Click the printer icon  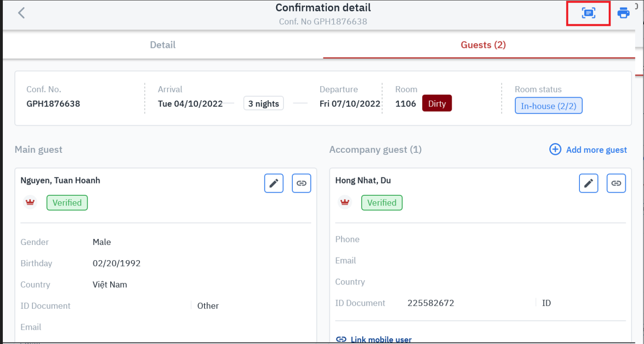pyautogui.click(x=623, y=13)
